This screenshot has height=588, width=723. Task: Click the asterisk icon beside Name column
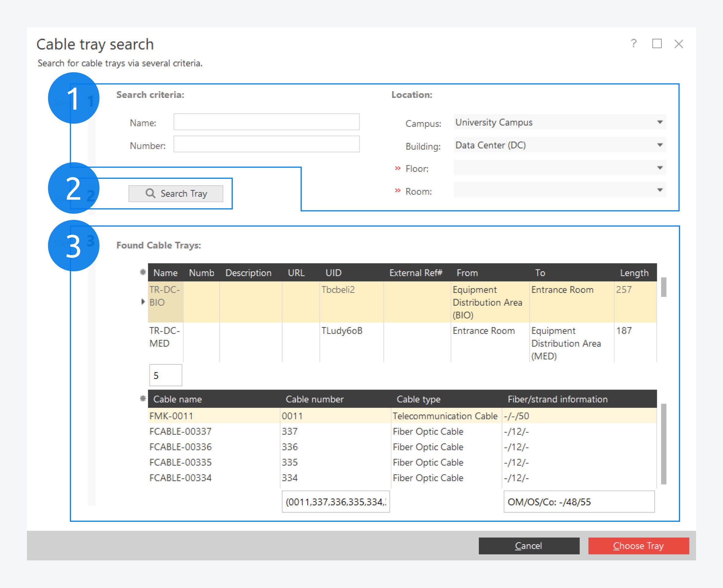tap(143, 272)
